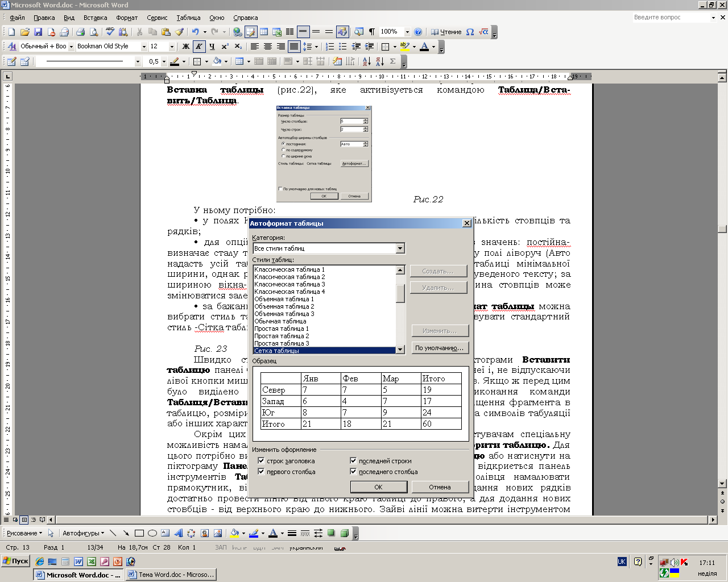Screen dimensions: 728x582
Task: Open the Таблица menu
Action: (x=188, y=18)
